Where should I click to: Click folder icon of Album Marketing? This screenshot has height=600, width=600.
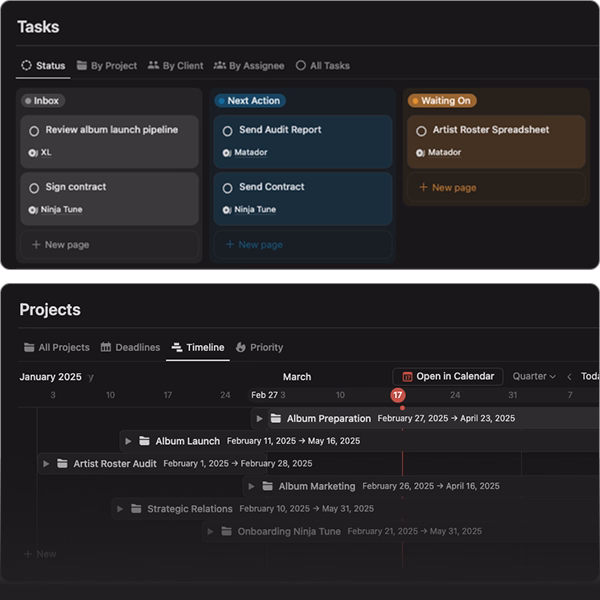coord(267,486)
